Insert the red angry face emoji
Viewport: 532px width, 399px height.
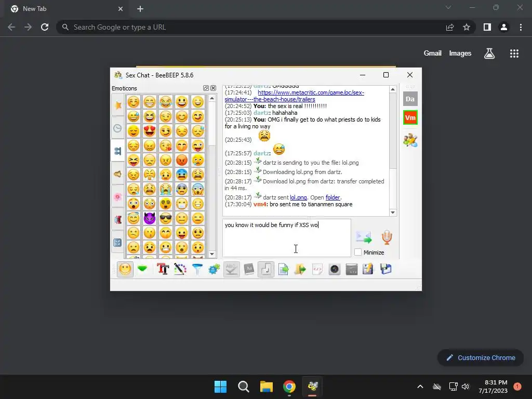point(182,160)
